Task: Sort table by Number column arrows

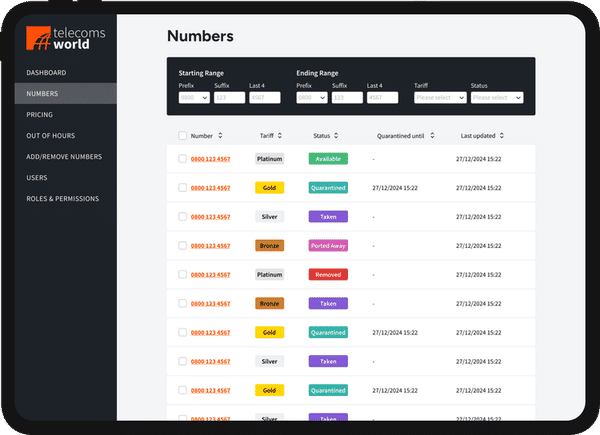Action: pyautogui.click(x=220, y=135)
